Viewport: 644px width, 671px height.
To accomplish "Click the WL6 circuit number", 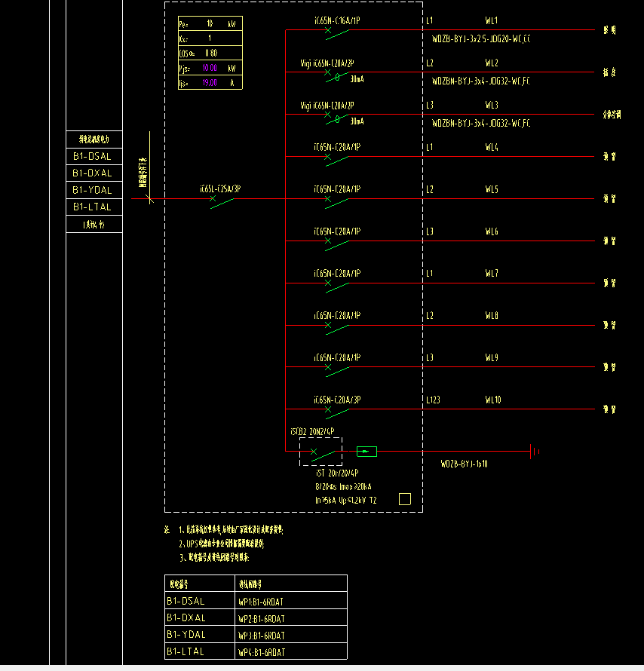I will 492,231.
